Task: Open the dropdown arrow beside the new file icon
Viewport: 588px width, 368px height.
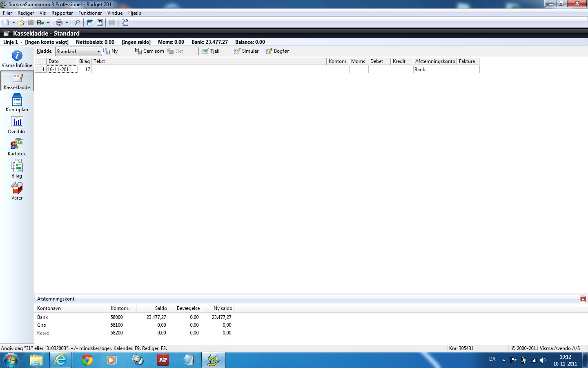Action: click(13, 22)
